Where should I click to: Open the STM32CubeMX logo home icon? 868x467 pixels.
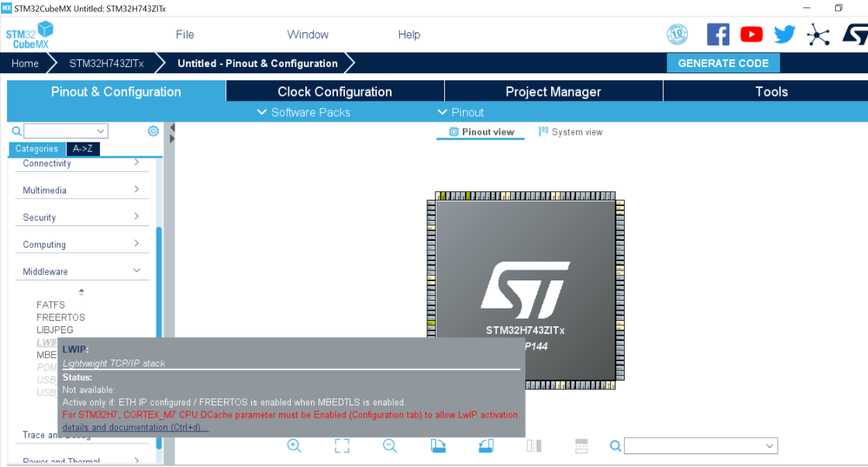[30, 34]
